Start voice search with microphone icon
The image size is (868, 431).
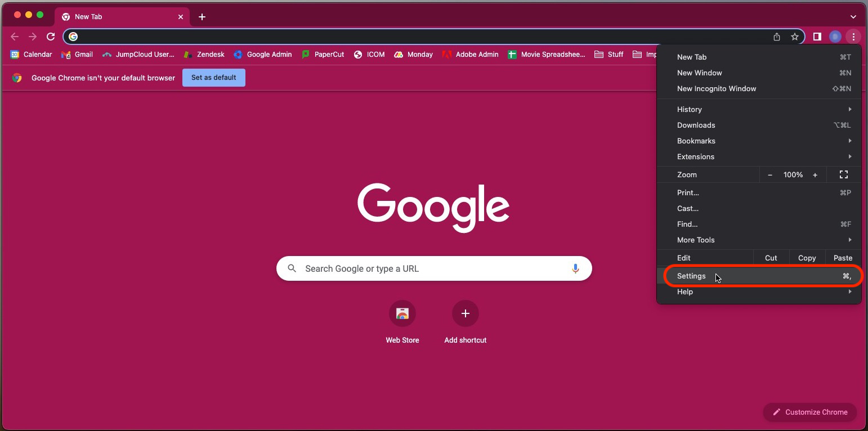click(575, 268)
